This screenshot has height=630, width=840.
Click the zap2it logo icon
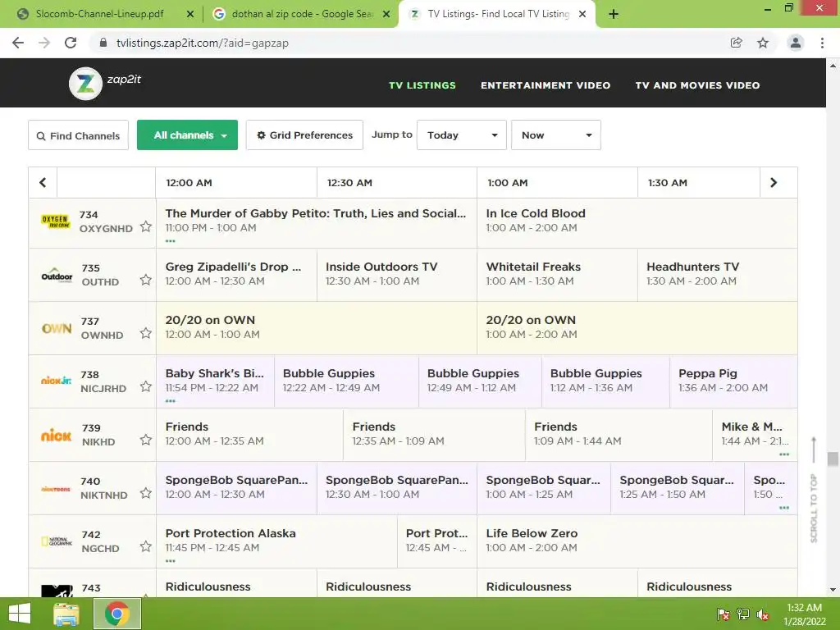(85, 84)
